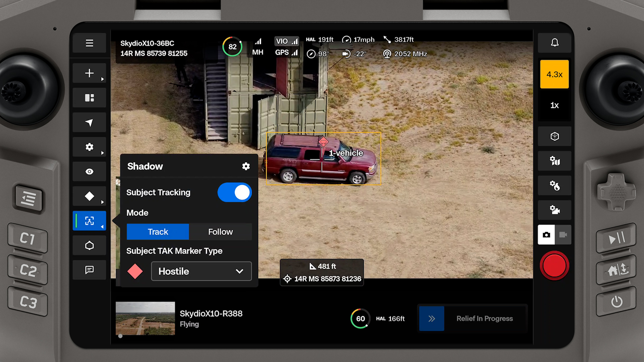Collapse the Shadow subject tracking sidebar icon
This screenshot has width=644, height=362.
point(89,221)
